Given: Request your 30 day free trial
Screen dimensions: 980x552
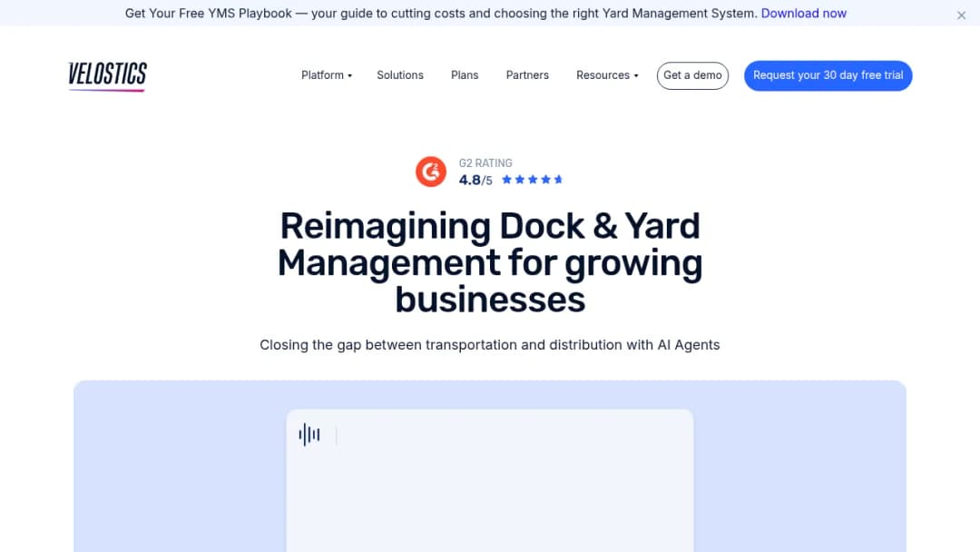Looking at the screenshot, I should click(x=828, y=75).
